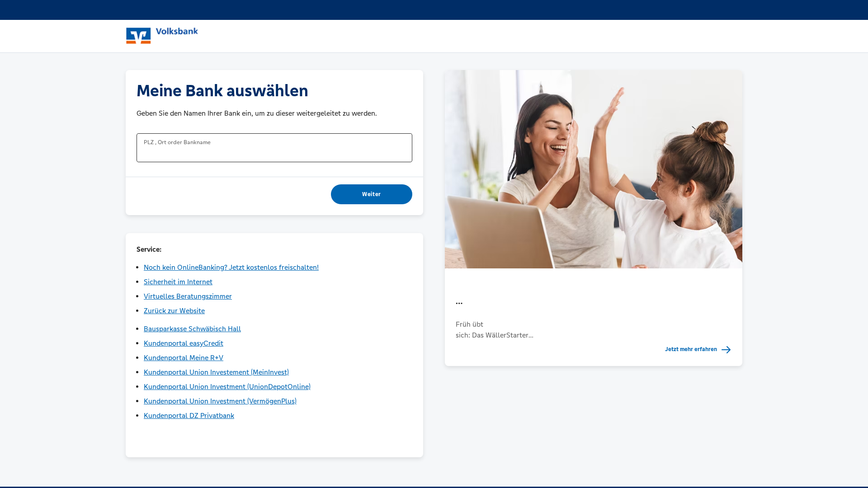Open the Kundenportal easyCredit link
Viewport: 868px width, 488px height.
[x=183, y=343]
